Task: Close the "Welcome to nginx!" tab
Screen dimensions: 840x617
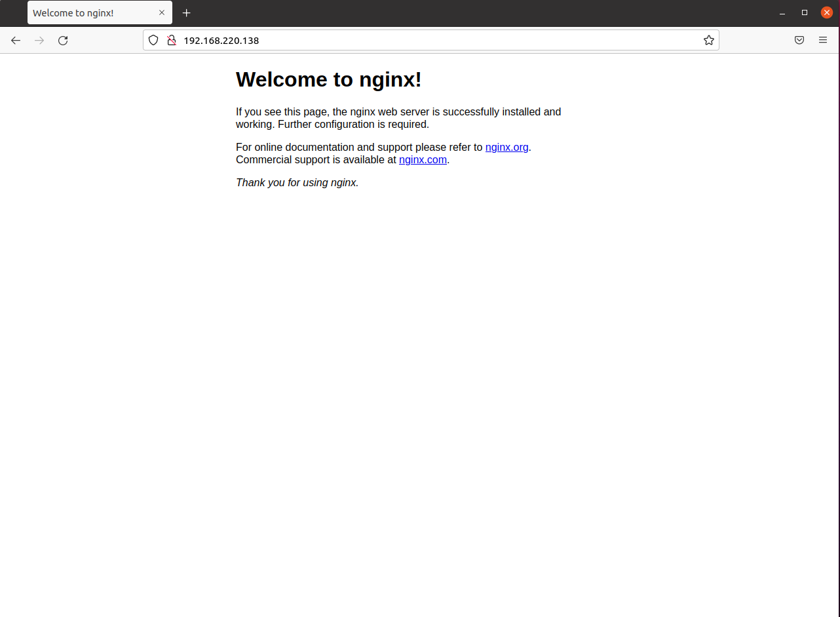Action: click(162, 12)
